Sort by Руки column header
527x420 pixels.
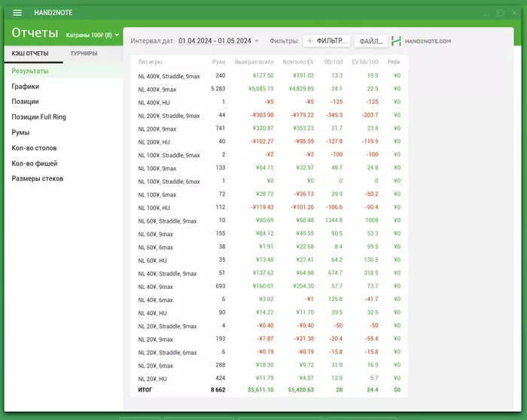(219, 62)
